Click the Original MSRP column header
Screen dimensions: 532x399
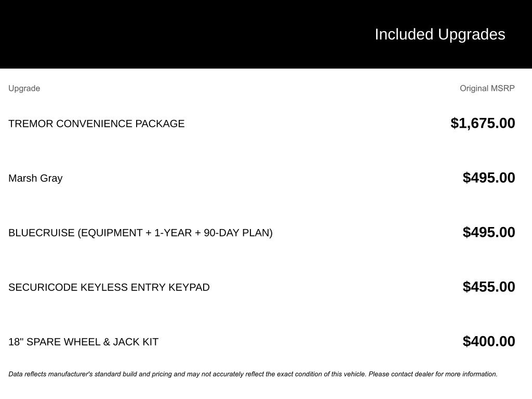487,88
